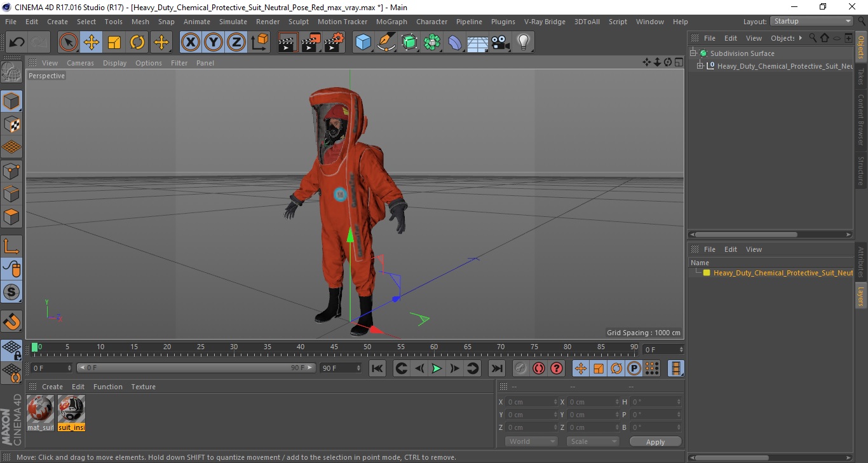Open the File menu
Viewport: 868px width, 463px height.
[x=11, y=22]
